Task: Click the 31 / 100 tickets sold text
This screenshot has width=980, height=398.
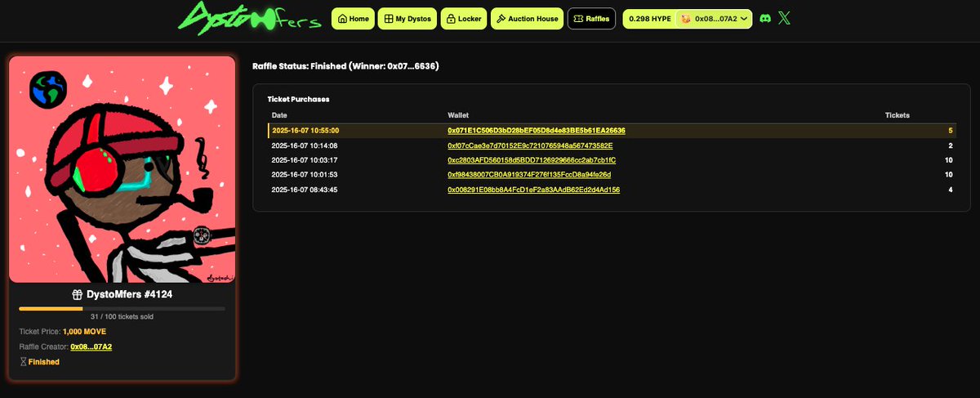Action: pyautogui.click(x=122, y=316)
